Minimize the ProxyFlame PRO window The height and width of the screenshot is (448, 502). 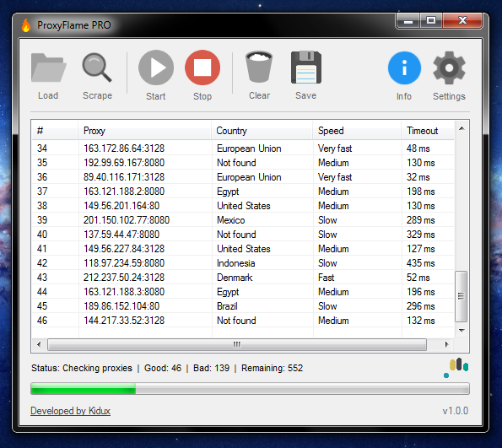pos(408,21)
